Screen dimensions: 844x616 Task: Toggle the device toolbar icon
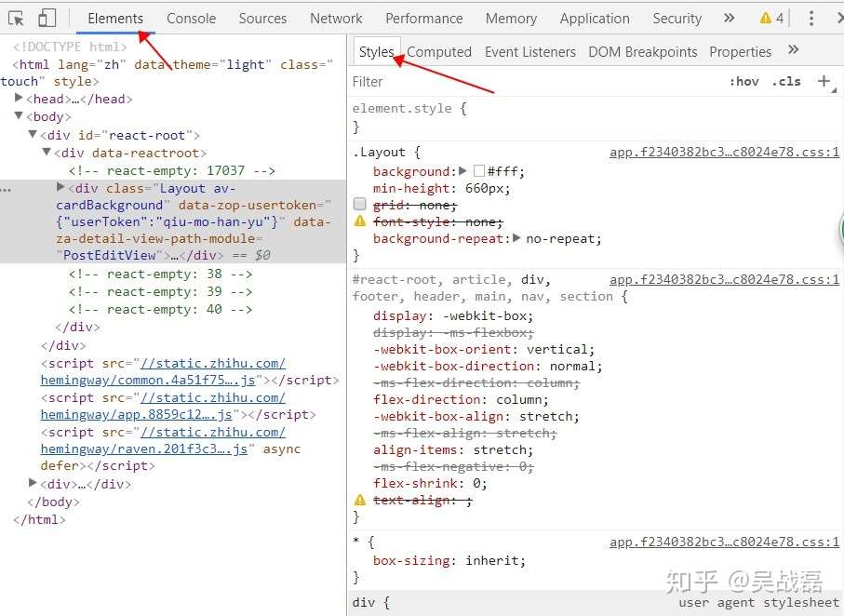tap(47, 18)
